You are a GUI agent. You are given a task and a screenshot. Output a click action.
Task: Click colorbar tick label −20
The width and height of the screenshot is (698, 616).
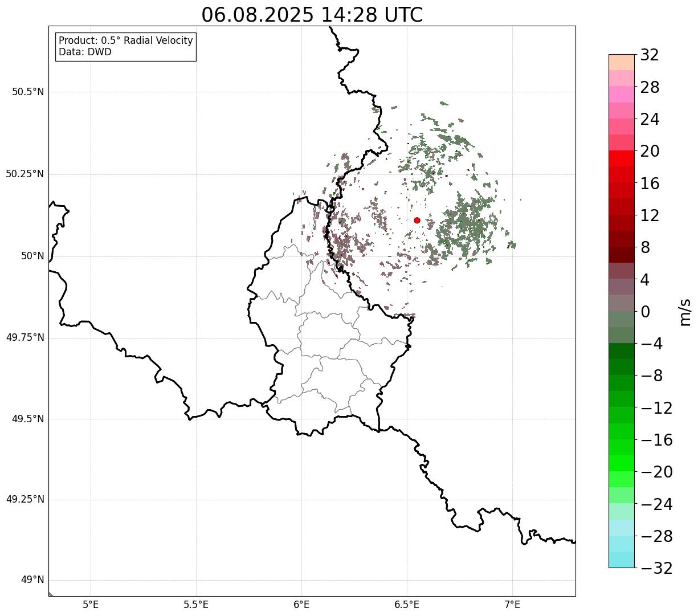click(656, 472)
